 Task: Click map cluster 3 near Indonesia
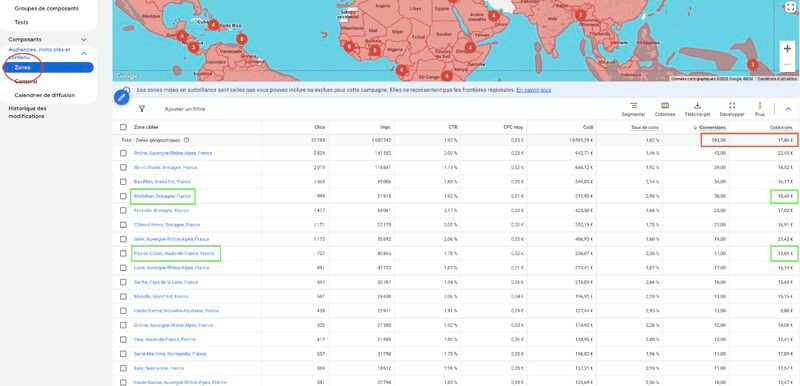point(752,64)
